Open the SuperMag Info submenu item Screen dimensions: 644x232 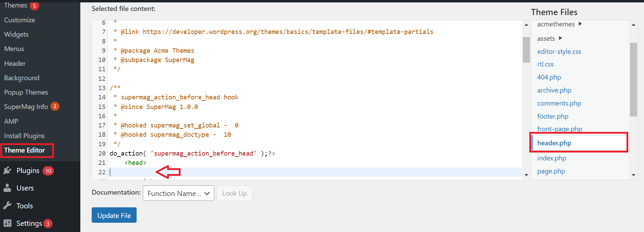[26, 107]
